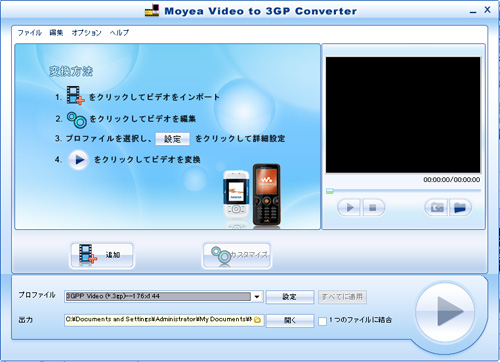
Task: Open the ファイル menu
Action: coord(30,33)
